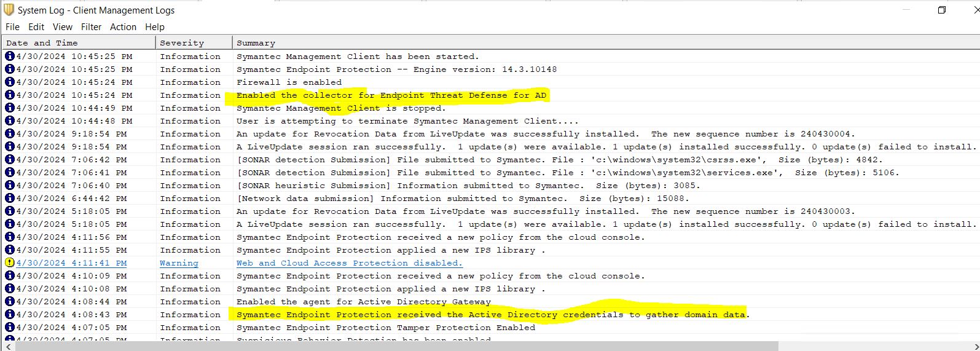Open the Edit menu
Image resolution: width=980 pixels, height=351 pixels.
(36, 27)
